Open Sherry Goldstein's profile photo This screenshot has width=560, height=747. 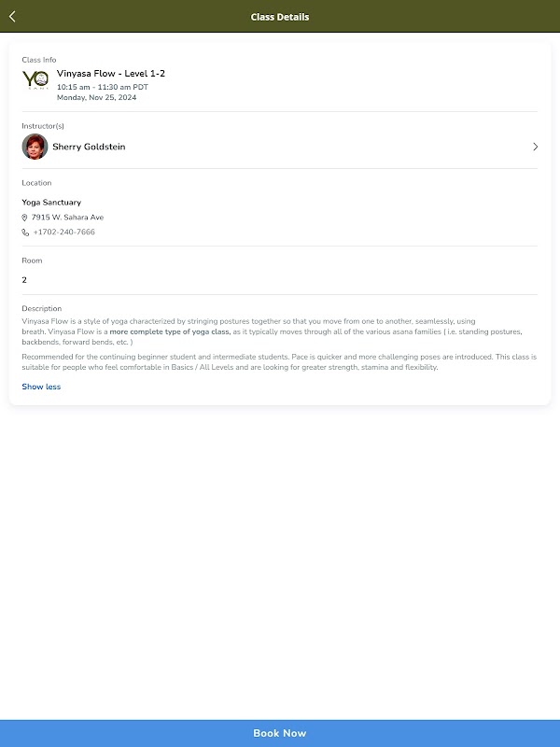point(35,147)
